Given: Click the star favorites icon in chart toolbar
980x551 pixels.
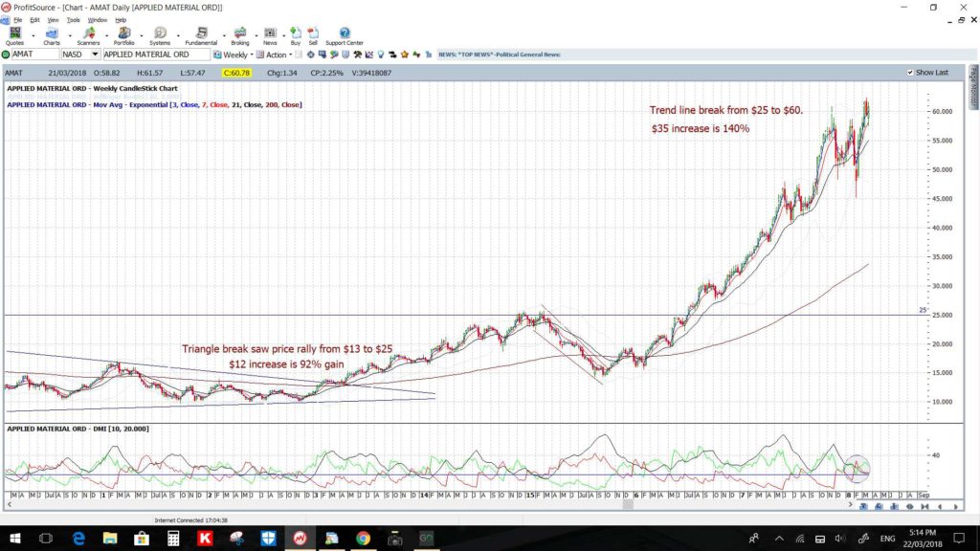Looking at the screenshot, I should (x=405, y=55).
